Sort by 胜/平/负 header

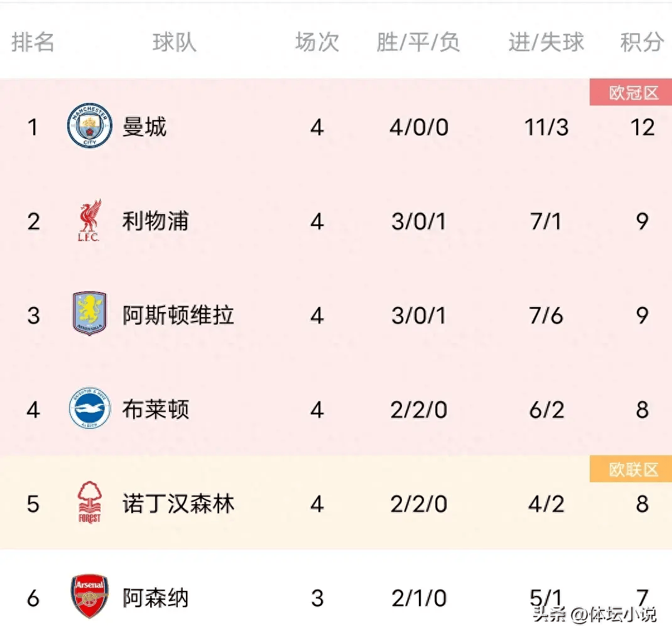[418, 43]
